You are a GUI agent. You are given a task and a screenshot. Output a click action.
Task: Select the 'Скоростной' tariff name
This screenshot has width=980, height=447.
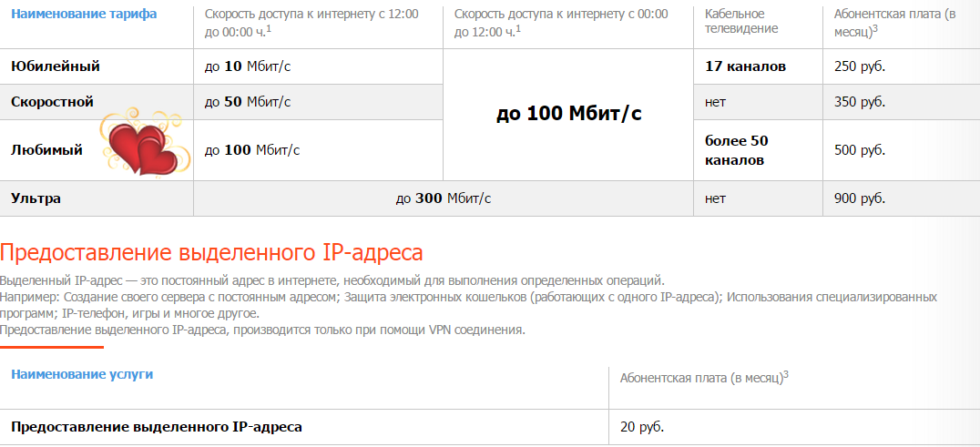52,102
